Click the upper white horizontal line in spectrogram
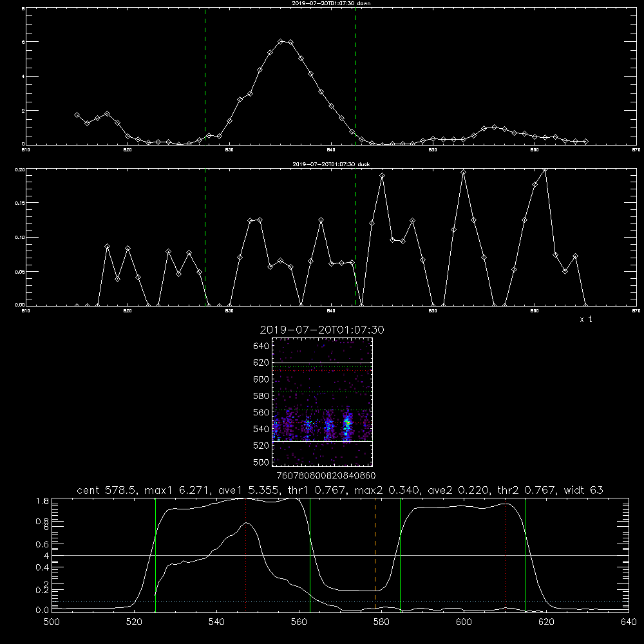 click(x=323, y=363)
